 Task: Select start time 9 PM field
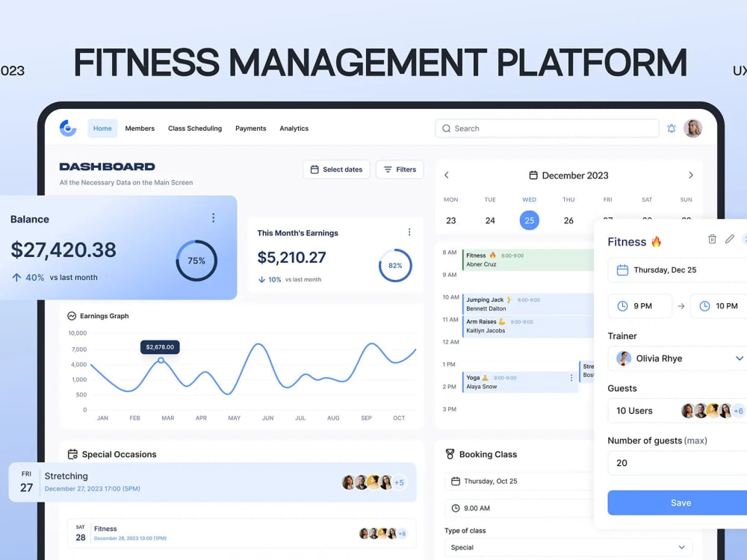coord(640,306)
